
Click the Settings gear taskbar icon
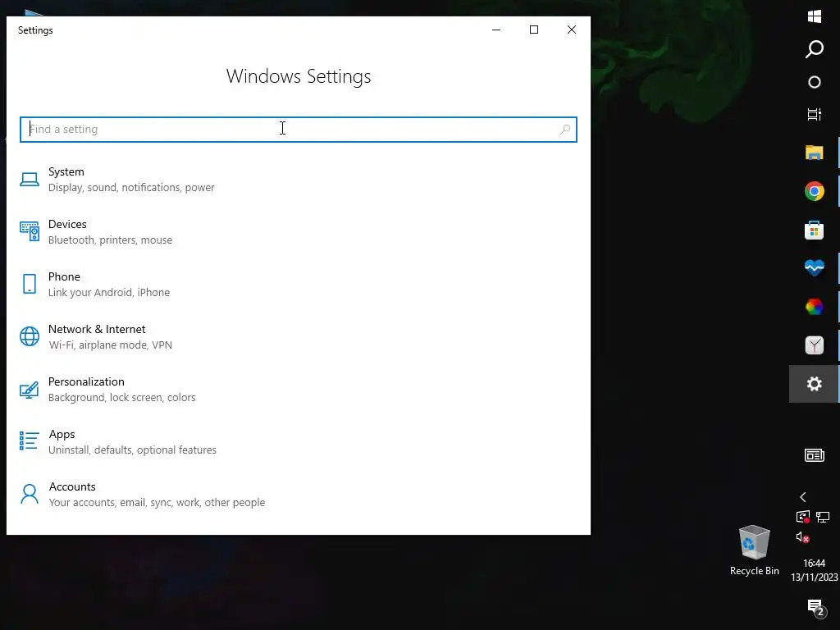click(815, 384)
